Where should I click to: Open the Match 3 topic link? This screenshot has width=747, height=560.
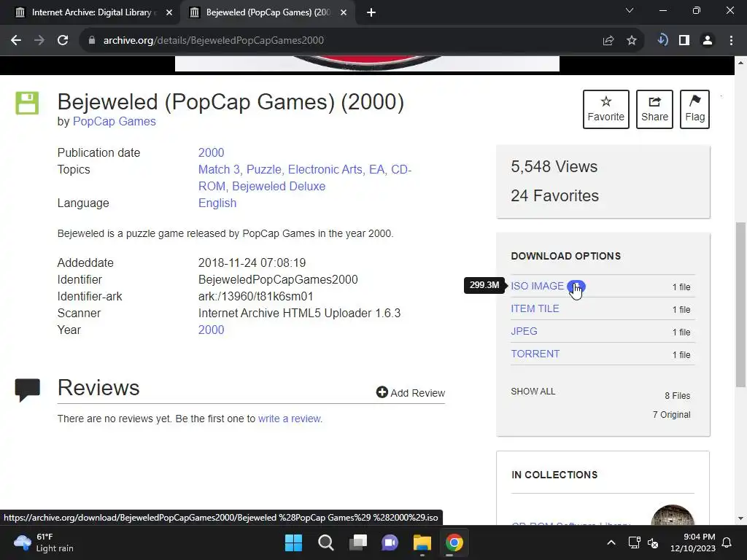click(x=219, y=169)
